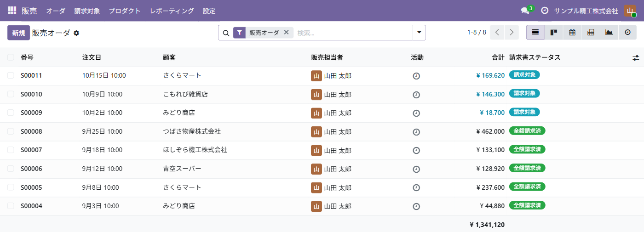Open the レポーティング menu
The height and width of the screenshot is (232, 644).
click(x=172, y=11)
